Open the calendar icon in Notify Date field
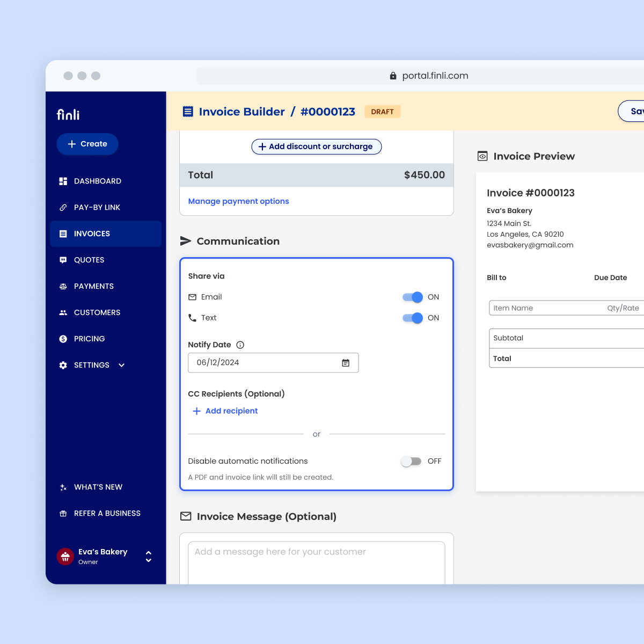Viewport: 644px width, 644px height. pyautogui.click(x=346, y=363)
